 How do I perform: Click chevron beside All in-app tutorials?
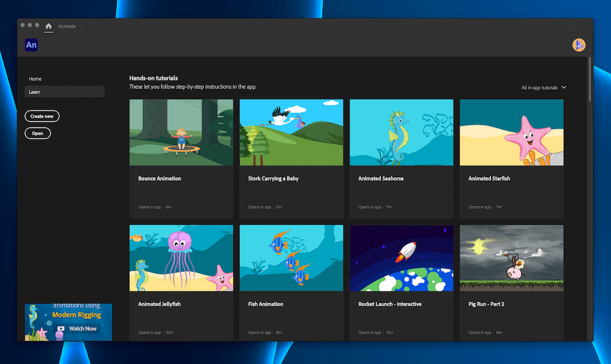click(x=563, y=87)
